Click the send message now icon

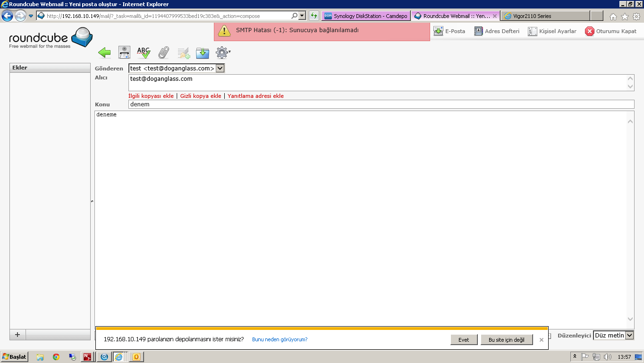pos(124,52)
